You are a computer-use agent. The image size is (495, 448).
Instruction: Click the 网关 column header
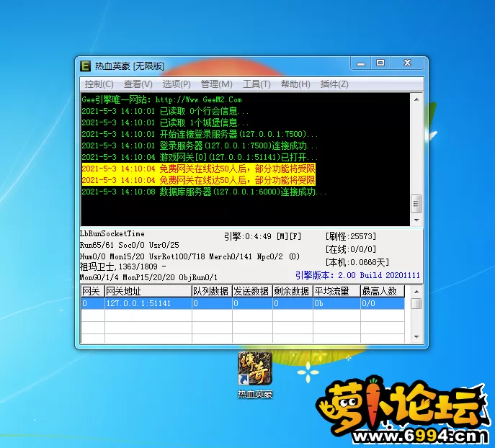click(92, 291)
